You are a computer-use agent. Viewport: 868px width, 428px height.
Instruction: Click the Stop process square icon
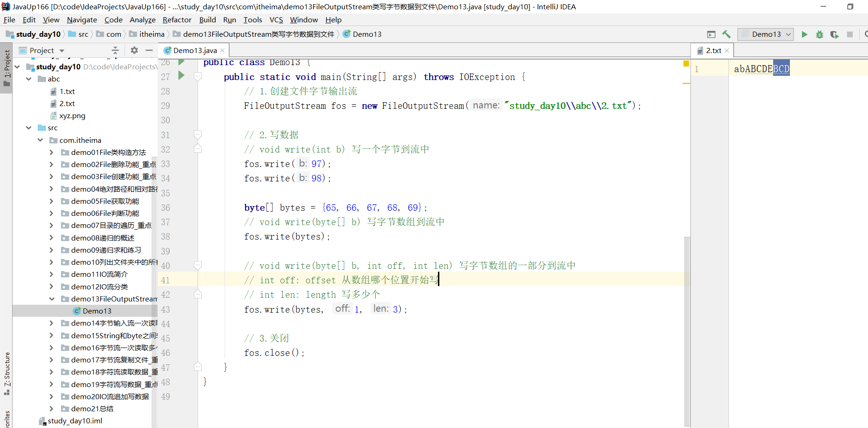click(850, 34)
